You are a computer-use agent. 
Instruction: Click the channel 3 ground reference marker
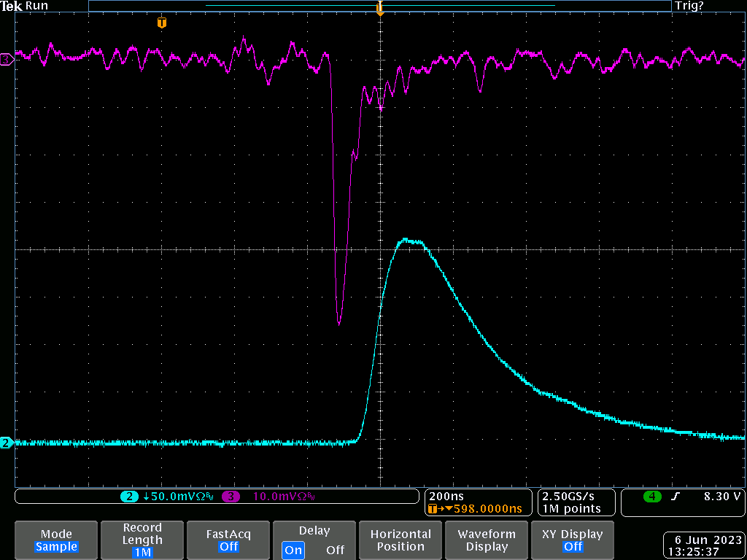point(7,60)
